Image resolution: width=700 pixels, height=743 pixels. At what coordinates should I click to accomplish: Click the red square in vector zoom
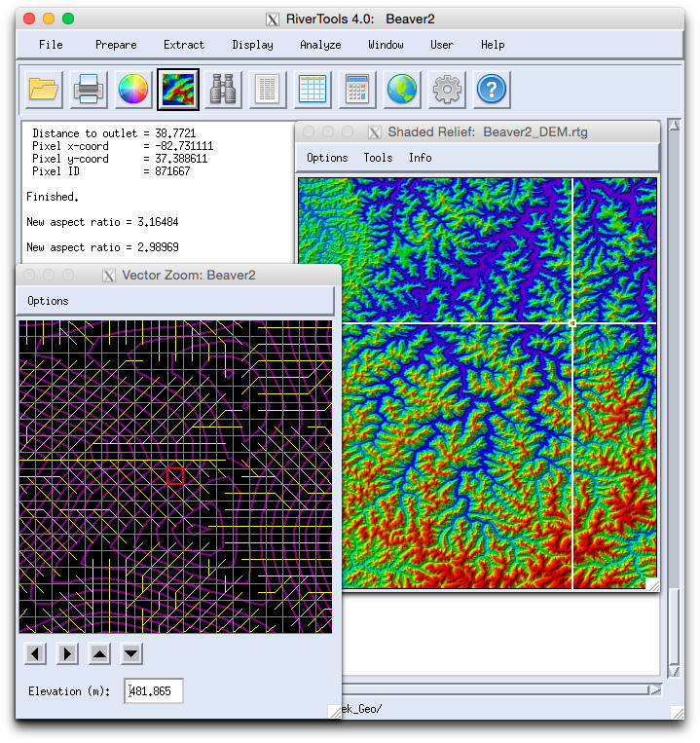coord(175,475)
